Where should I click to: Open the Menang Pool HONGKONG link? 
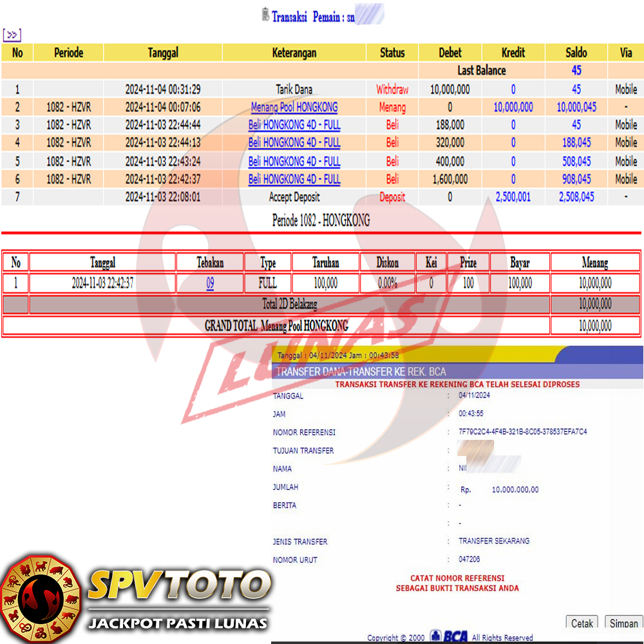click(x=294, y=108)
